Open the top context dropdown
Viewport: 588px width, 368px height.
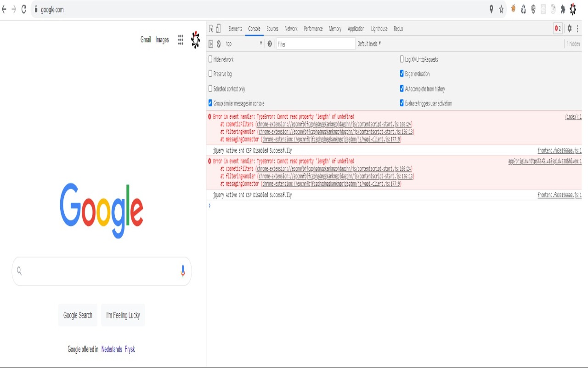[x=244, y=44]
